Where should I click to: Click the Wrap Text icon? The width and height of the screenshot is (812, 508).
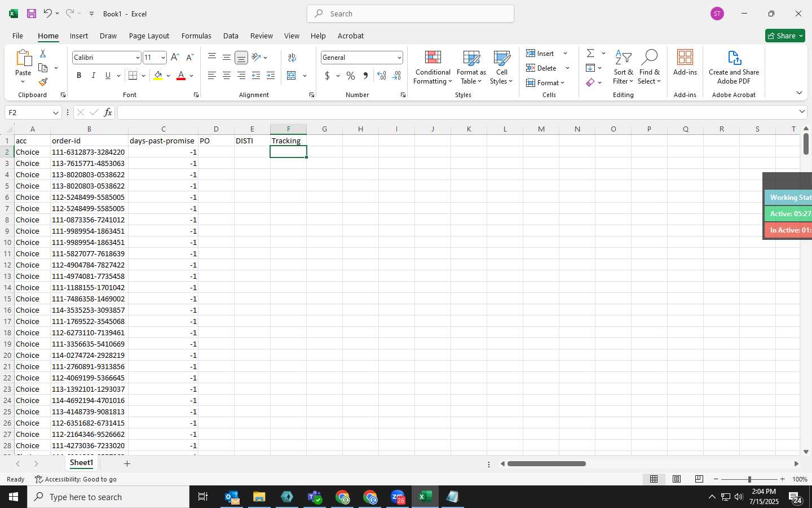[292, 57]
